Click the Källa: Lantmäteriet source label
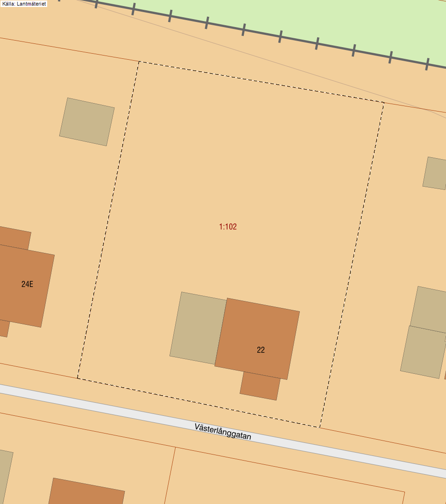 pyautogui.click(x=24, y=4)
